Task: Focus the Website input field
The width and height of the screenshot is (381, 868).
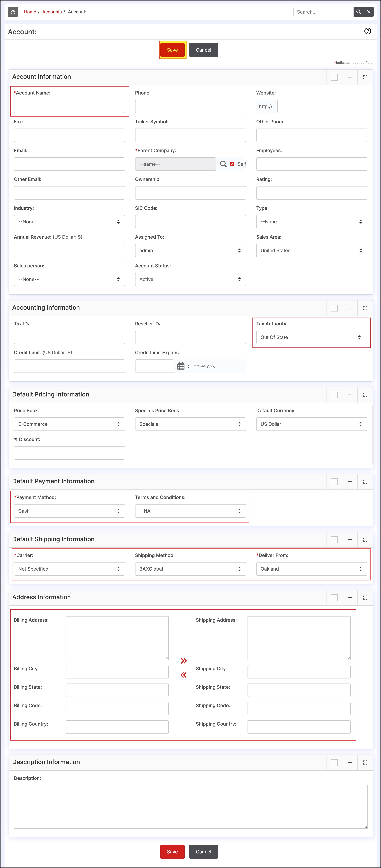Action: 322,106
